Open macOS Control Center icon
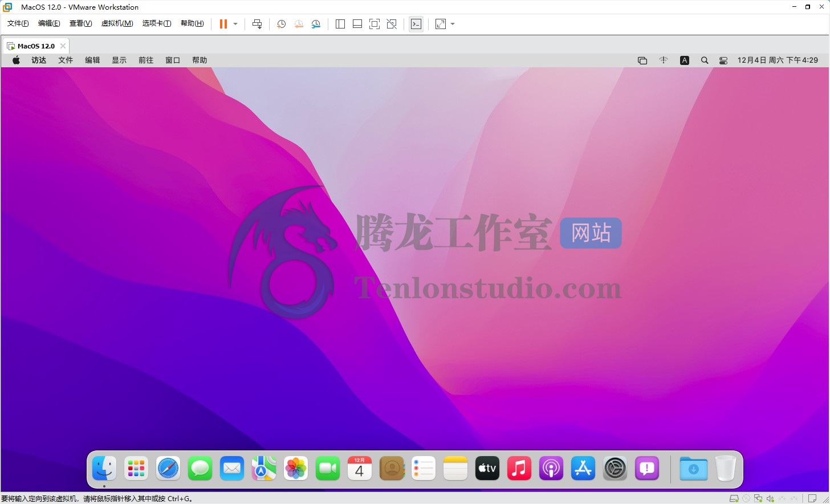 tap(723, 60)
